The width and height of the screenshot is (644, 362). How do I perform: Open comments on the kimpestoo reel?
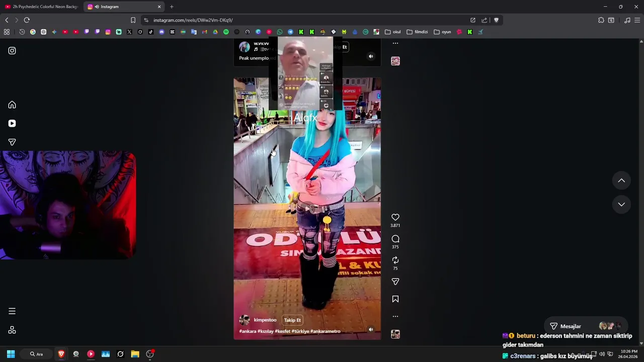[x=395, y=239]
